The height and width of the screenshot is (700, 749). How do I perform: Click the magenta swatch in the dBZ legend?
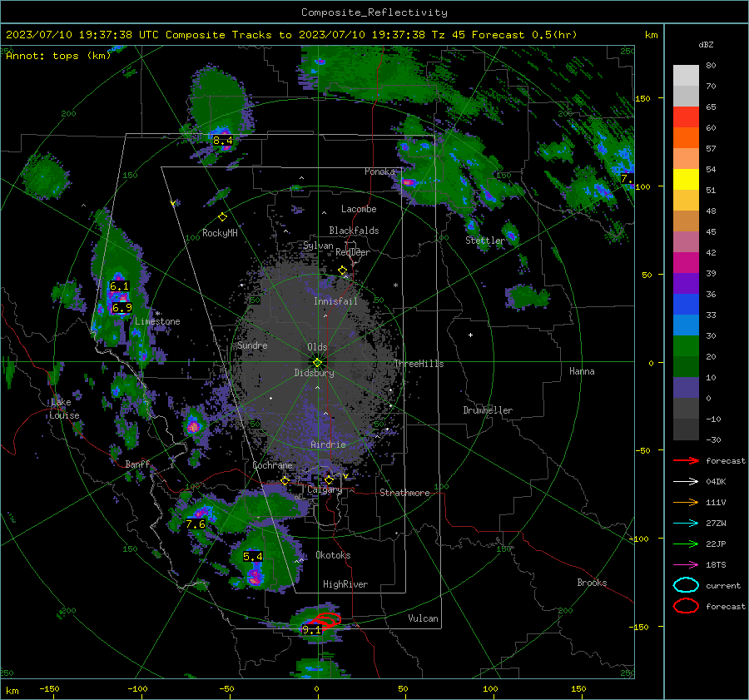(686, 262)
